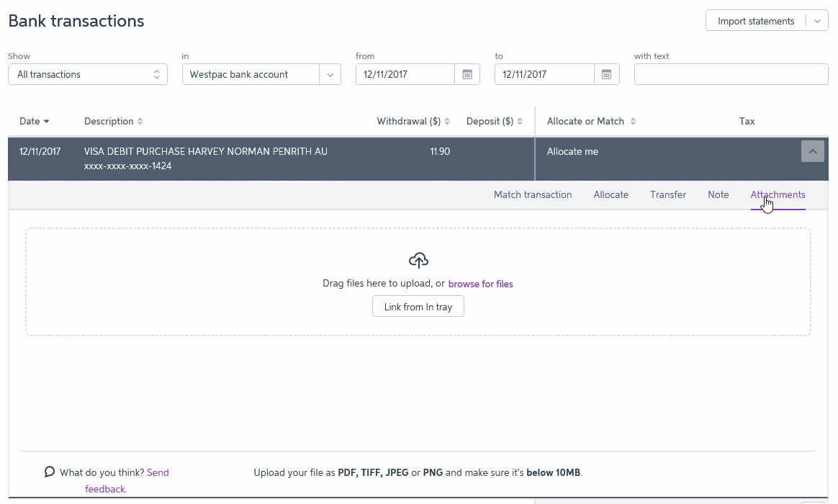Open the 'from' date calendar picker
Image resolution: width=838 pixels, height=504 pixels.
point(467,74)
